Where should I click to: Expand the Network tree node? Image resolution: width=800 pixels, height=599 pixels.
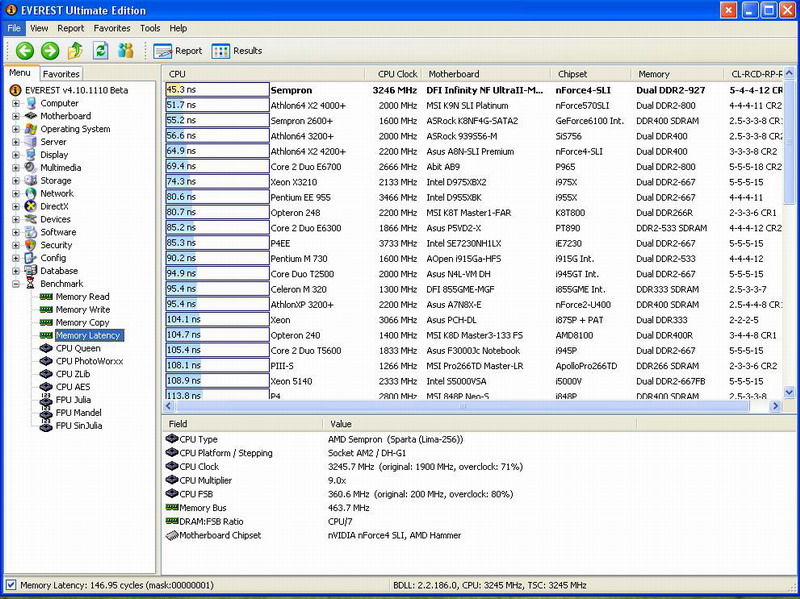[x=16, y=193]
